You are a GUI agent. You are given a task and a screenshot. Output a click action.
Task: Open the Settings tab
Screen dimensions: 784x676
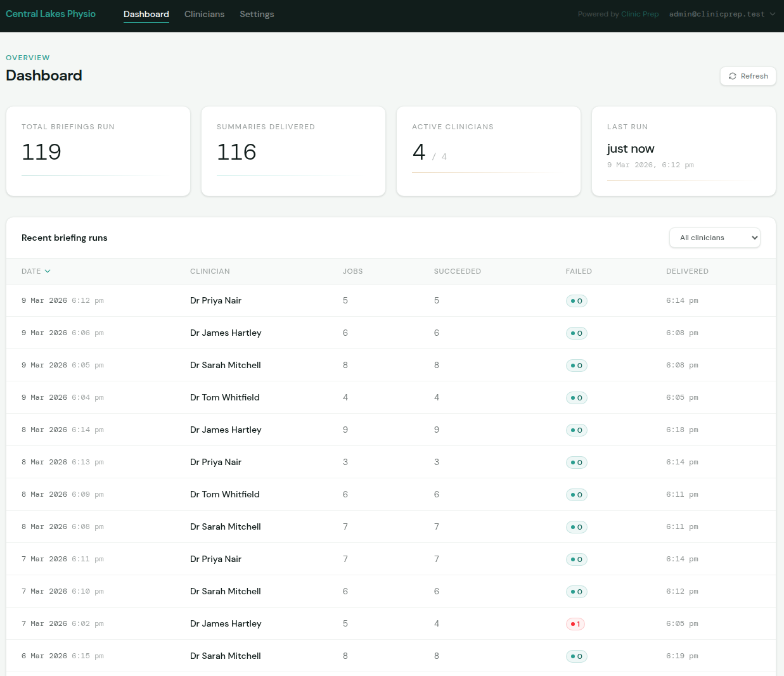(x=257, y=14)
